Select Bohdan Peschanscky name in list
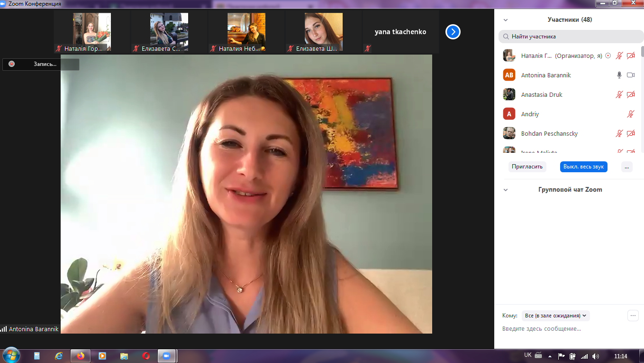644x363 pixels. tap(549, 133)
